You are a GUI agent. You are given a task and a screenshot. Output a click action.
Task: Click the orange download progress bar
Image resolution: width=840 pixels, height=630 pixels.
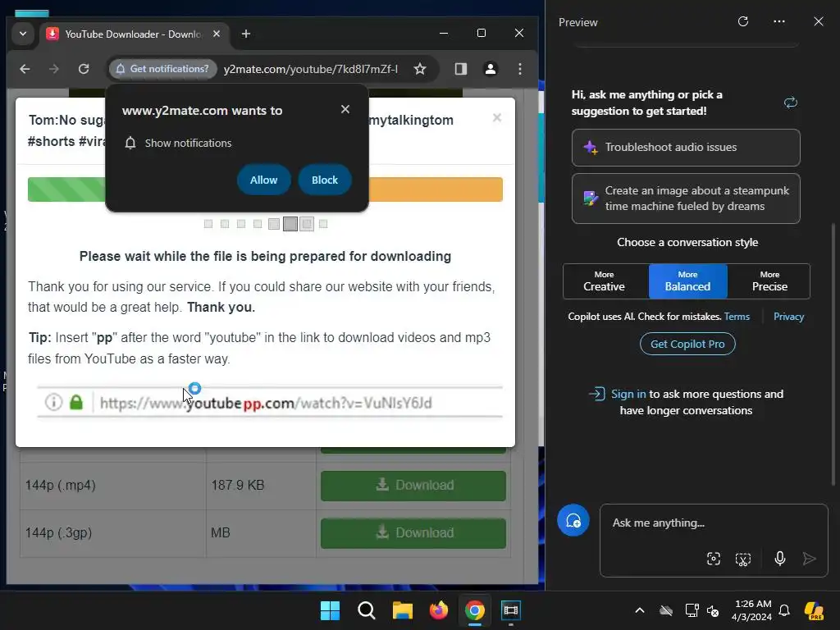[436, 189]
